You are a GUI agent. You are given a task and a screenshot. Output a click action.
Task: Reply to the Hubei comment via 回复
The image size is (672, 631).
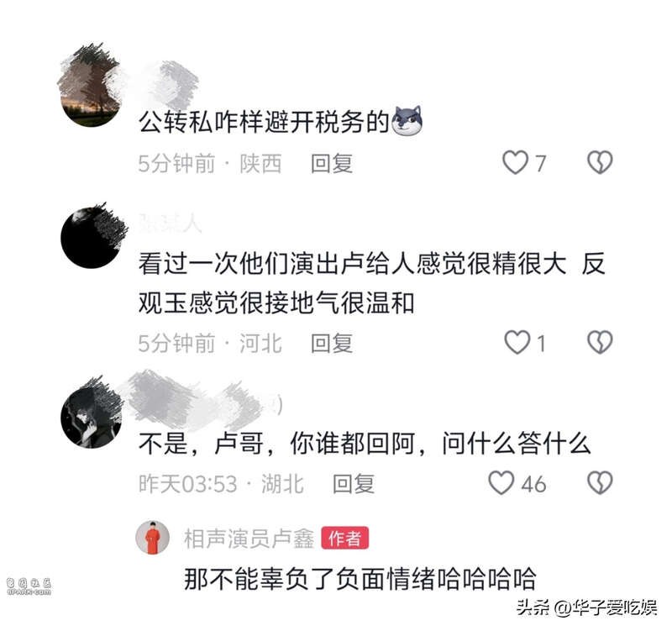(354, 484)
